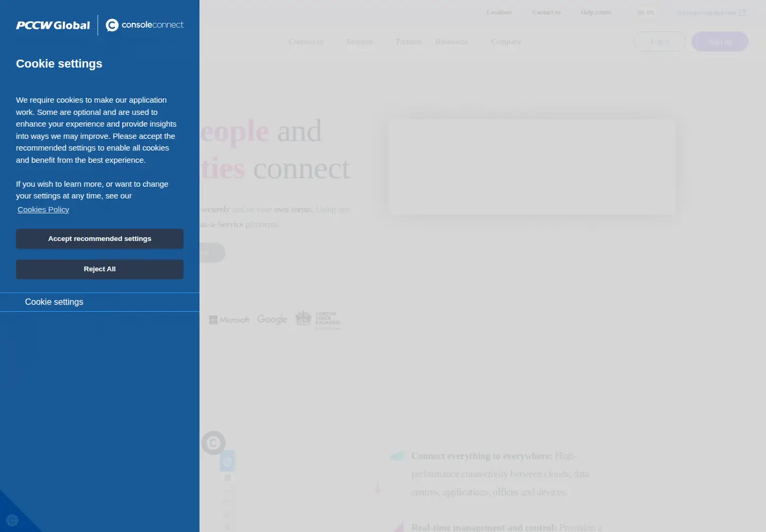The width and height of the screenshot is (766, 532).
Task: Open the Connect to menu
Action: 306,41
